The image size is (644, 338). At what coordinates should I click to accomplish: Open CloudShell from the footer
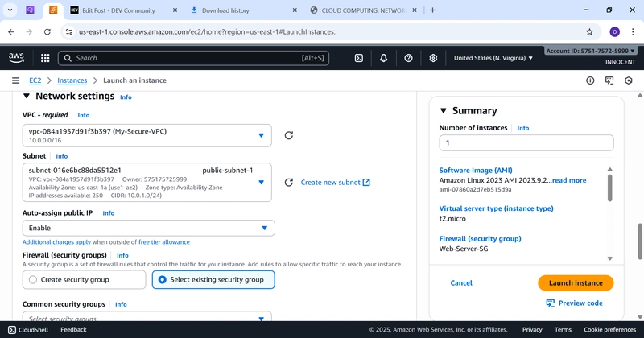pyautogui.click(x=28, y=330)
